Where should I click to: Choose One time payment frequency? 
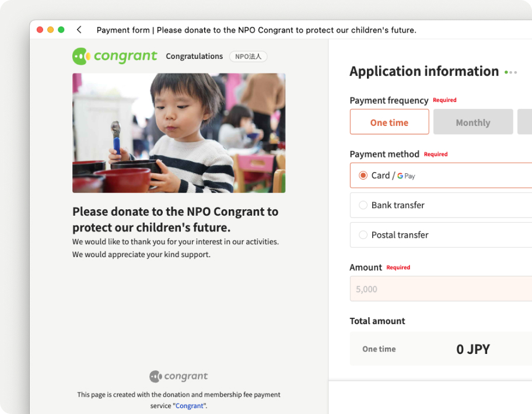coord(390,122)
